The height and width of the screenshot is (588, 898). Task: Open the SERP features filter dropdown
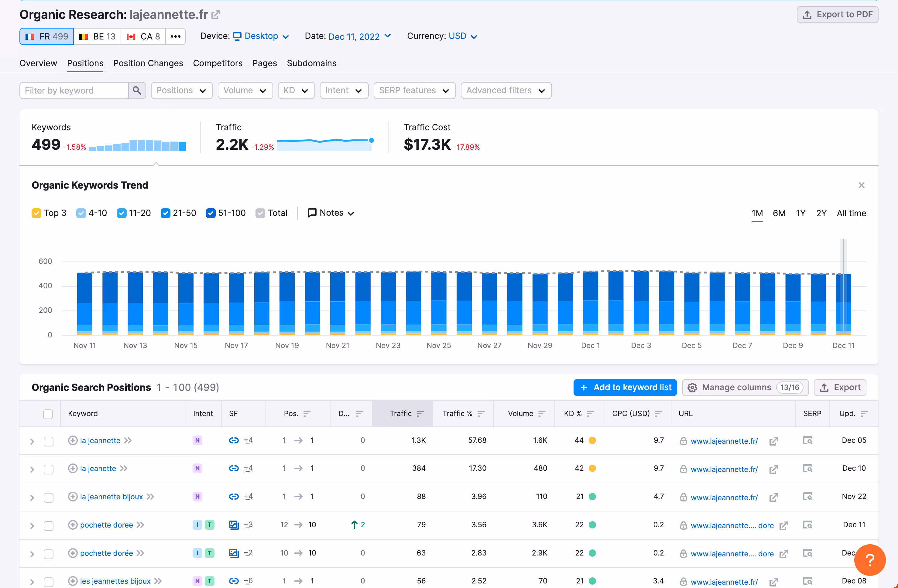tap(414, 91)
